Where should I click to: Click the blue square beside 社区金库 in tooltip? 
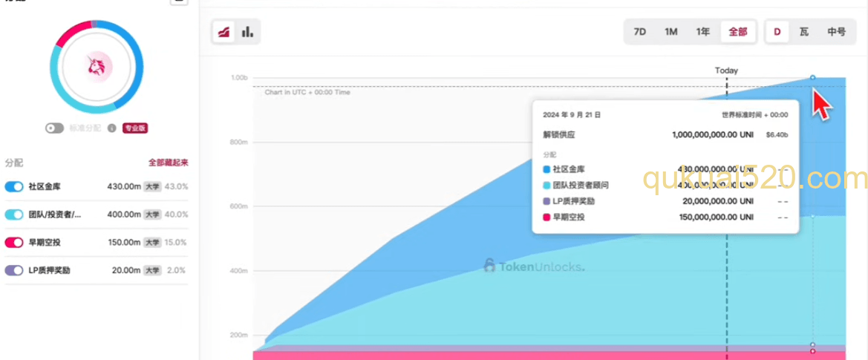point(547,168)
